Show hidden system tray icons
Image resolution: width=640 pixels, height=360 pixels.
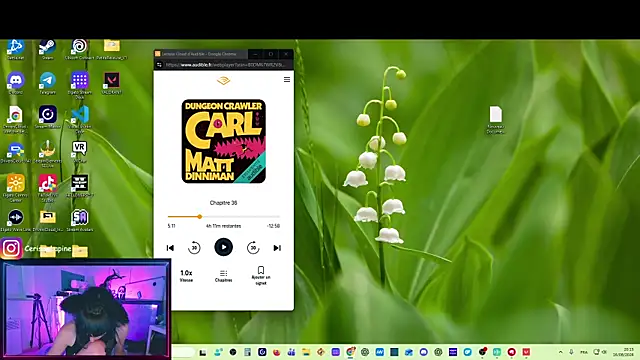560,352
